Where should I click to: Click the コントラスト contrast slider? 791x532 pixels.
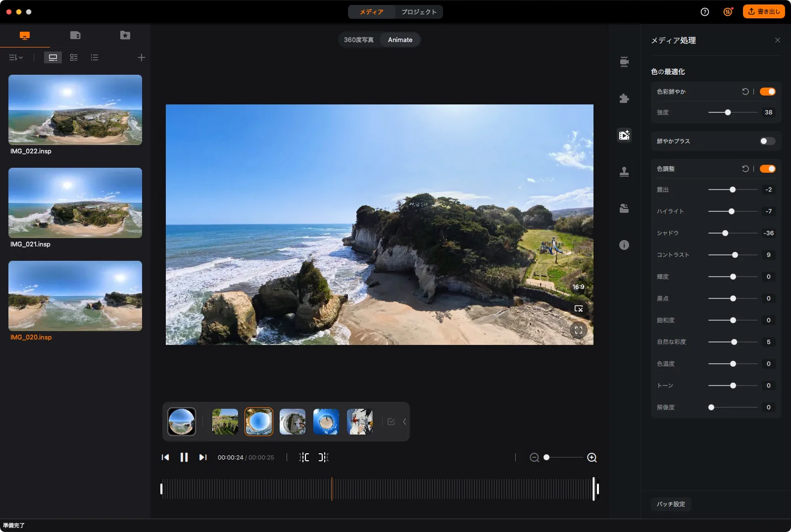click(x=733, y=255)
